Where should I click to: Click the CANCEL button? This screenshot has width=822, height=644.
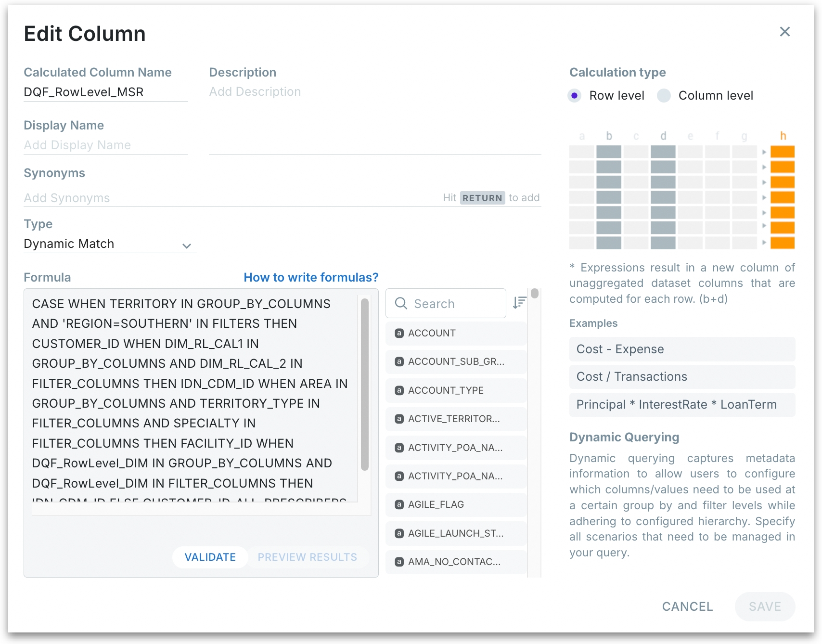coord(687,606)
